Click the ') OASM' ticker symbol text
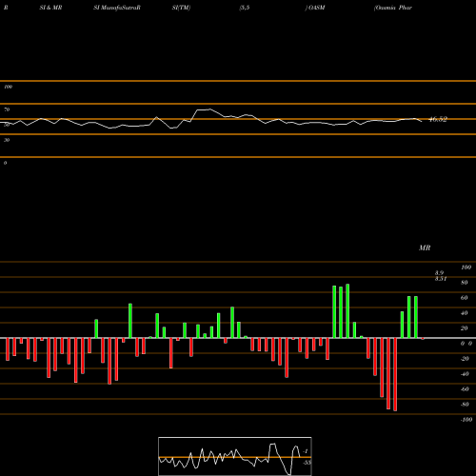The width and height of the screenshot is (476, 476). tap(315, 8)
